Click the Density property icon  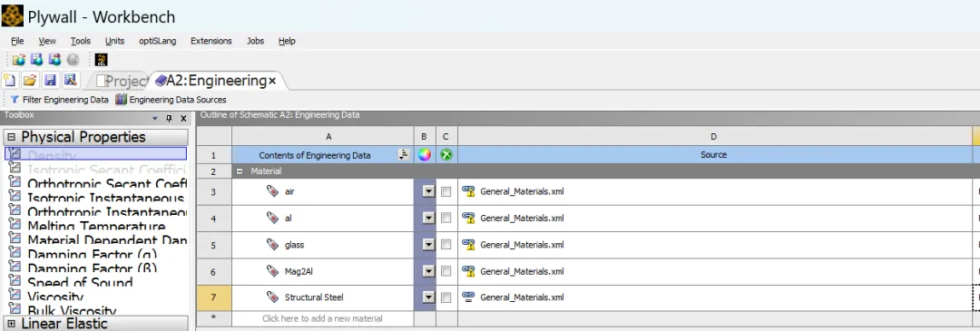[15, 154]
